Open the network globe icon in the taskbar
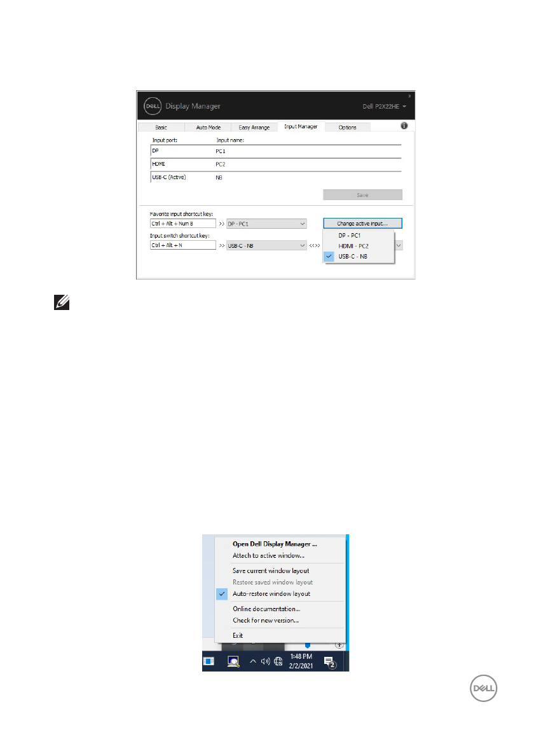Screen dimensions: 534x756 click(x=278, y=661)
